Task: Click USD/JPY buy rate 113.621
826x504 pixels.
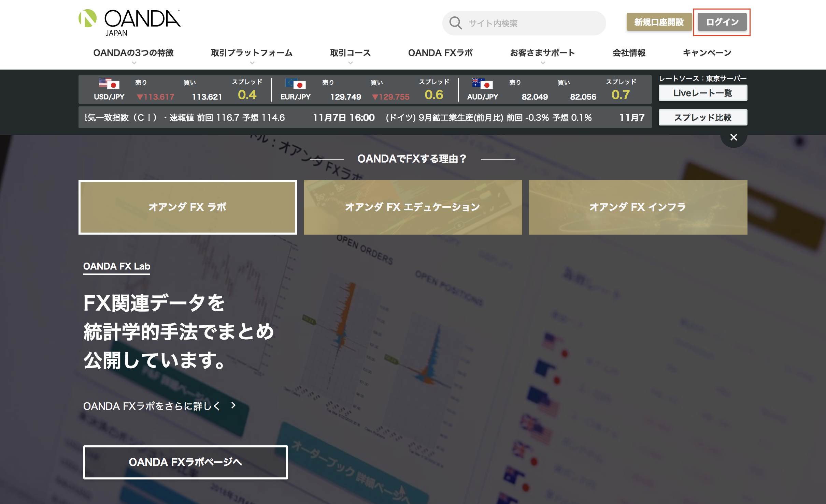Action: click(x=207, y=97)
